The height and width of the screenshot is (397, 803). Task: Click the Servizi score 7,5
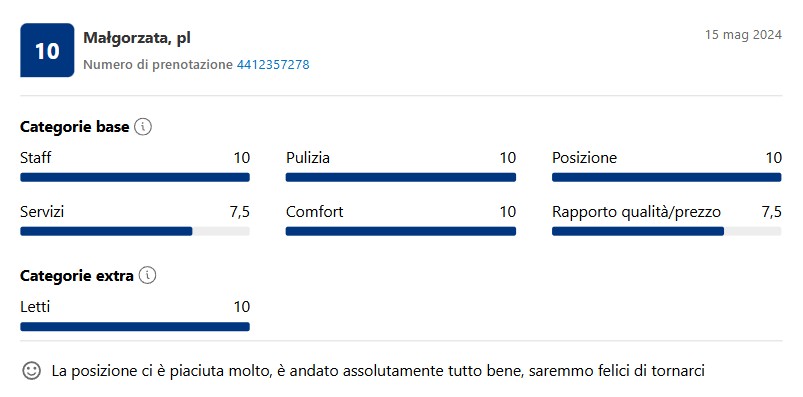(x=240, y=212)
